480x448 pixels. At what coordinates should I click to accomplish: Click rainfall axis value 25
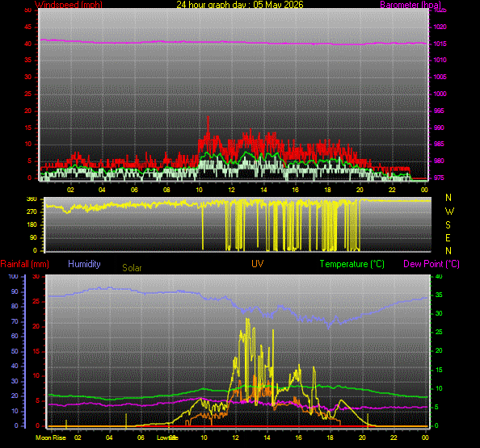(36, 302)
